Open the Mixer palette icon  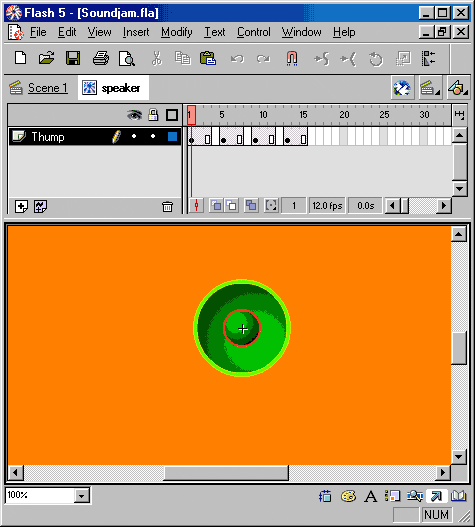(x=348, y=496)
